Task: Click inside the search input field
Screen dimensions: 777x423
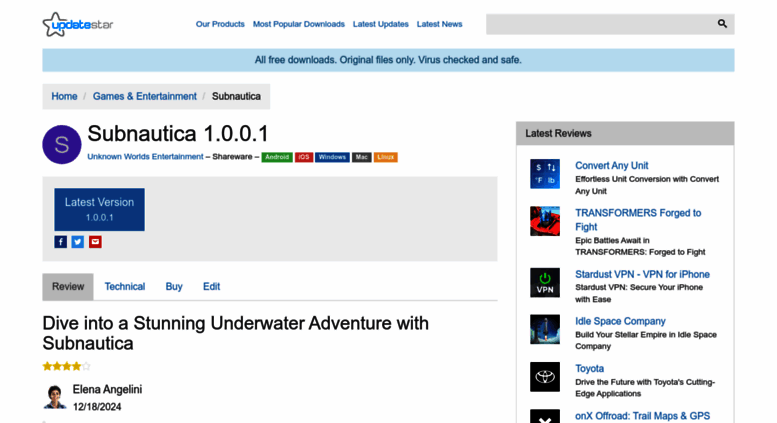Action: point(601,24)
